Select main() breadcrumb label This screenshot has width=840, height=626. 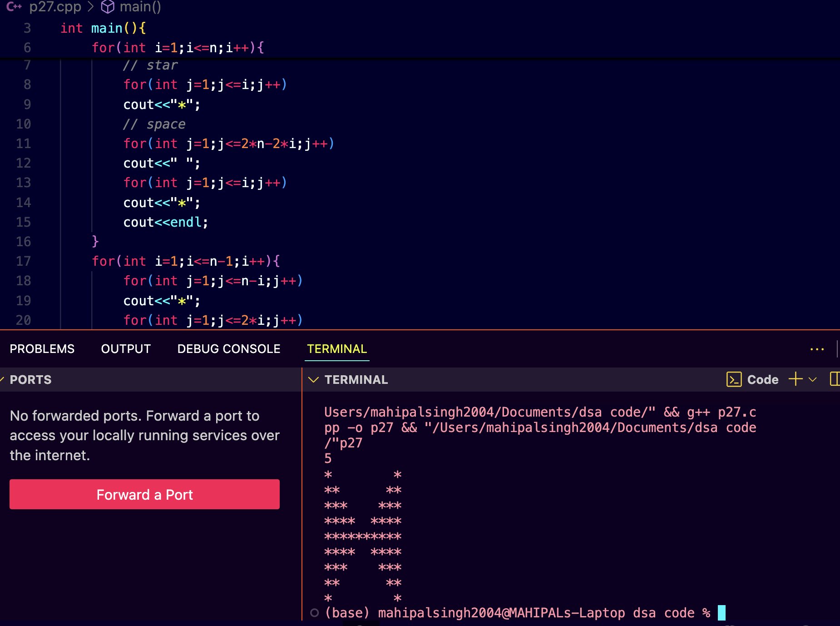click(x=140, y=7)
